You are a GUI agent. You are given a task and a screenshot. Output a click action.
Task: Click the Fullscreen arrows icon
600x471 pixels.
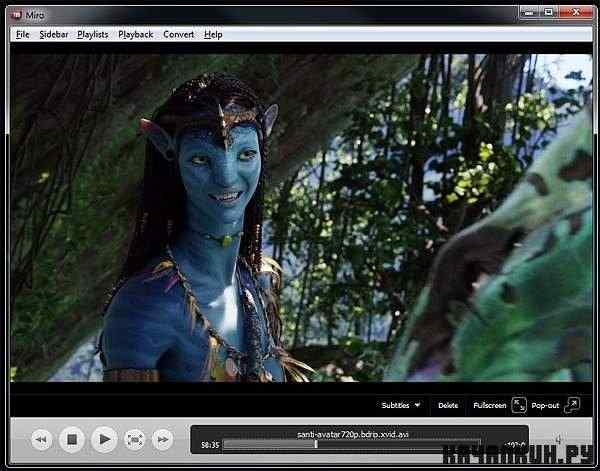(x=519, y=405)
